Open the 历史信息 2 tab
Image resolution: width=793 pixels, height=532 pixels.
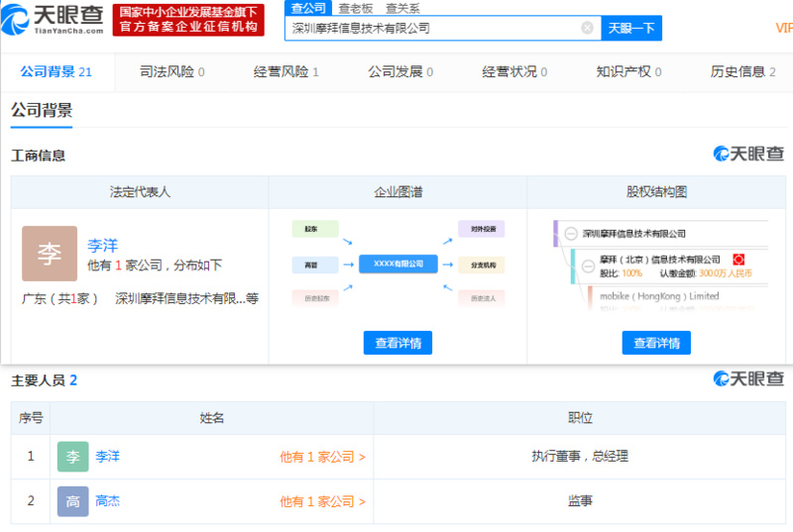point(742,71)
